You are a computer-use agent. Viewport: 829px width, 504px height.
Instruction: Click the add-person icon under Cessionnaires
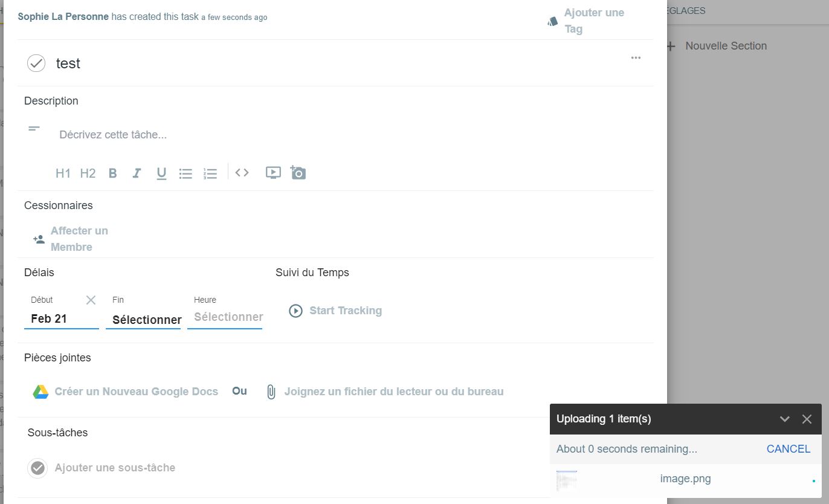39,239
